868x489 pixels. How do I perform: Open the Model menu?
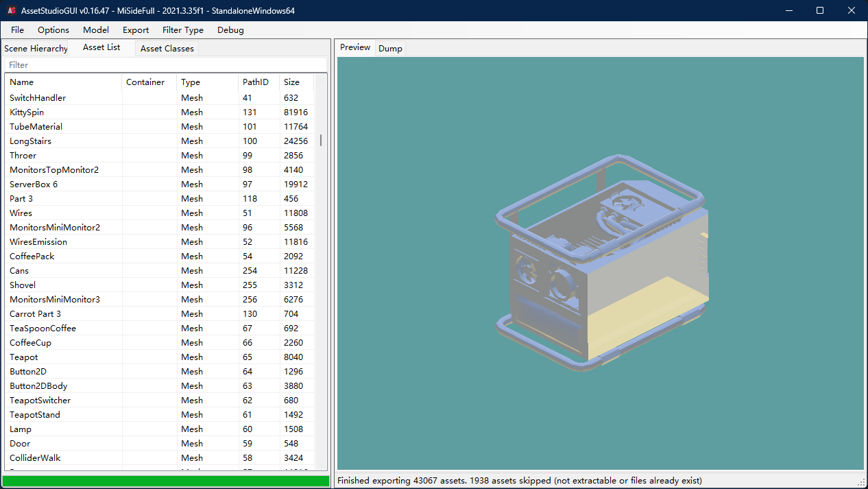click(x=95, y=29)
